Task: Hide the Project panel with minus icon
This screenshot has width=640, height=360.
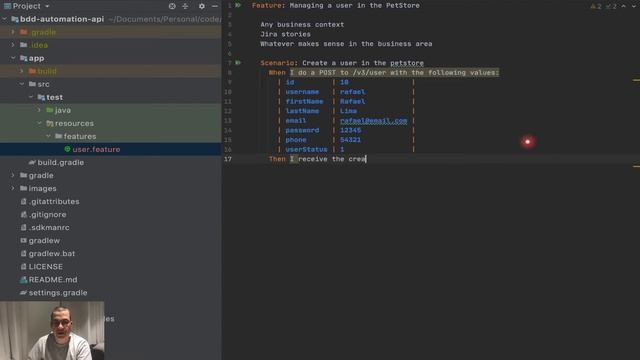Action: coord(215,6)
